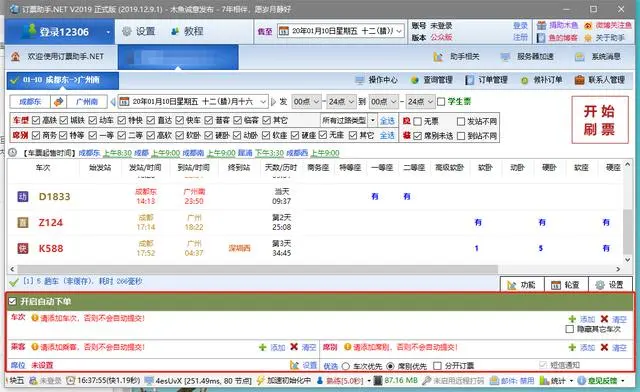This screenshot has width=640, height=392.
Task: Open the 欢迎使用订票助手.NET tab
Action: point(61,56)
